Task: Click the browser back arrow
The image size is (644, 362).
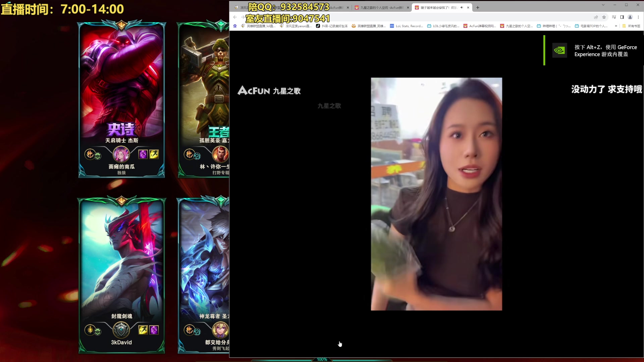Action: coord(235,17)
